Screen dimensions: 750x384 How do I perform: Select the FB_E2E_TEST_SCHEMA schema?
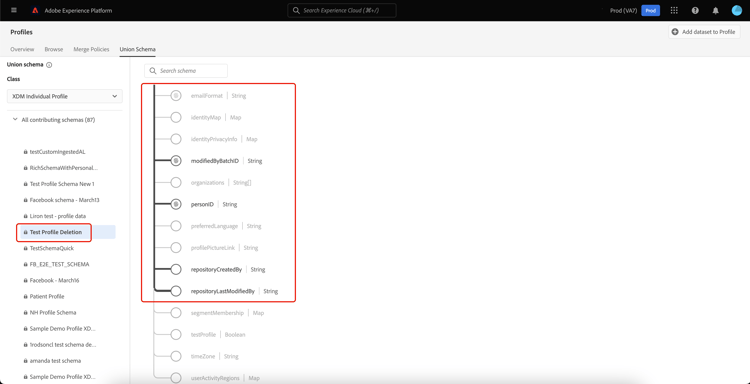(59, 264)
